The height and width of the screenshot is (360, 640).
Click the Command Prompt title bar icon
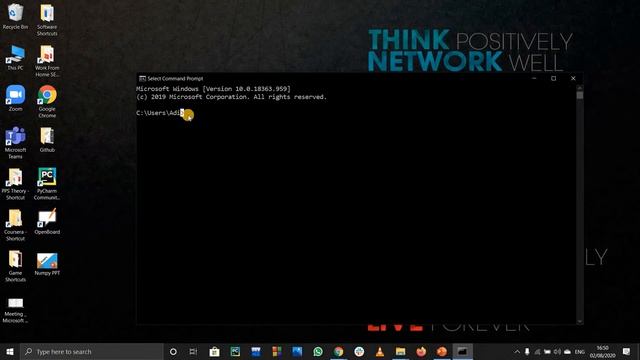(x=142, y=78)
